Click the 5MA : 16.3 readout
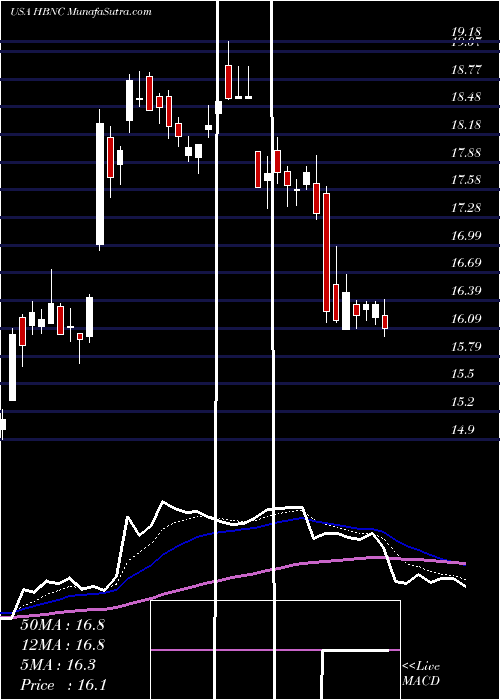 click(x=58, y=664)
